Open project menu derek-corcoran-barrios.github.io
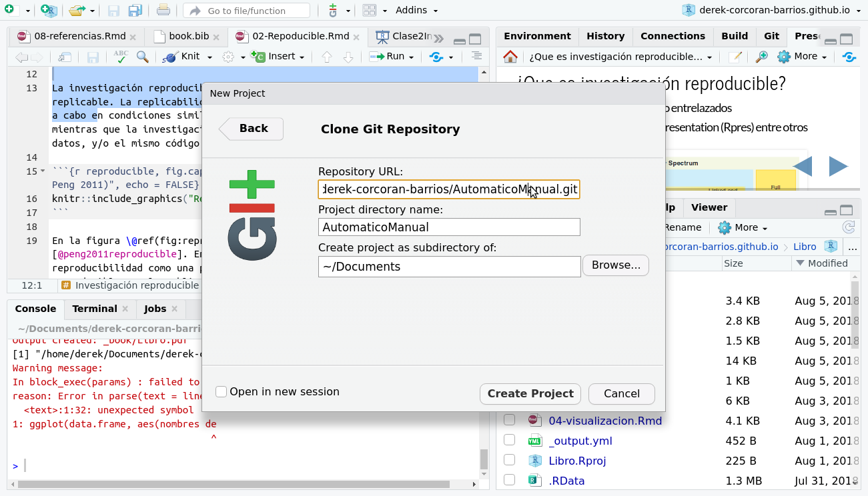Screen dimensions: 868x496 [x=767, y=10]
